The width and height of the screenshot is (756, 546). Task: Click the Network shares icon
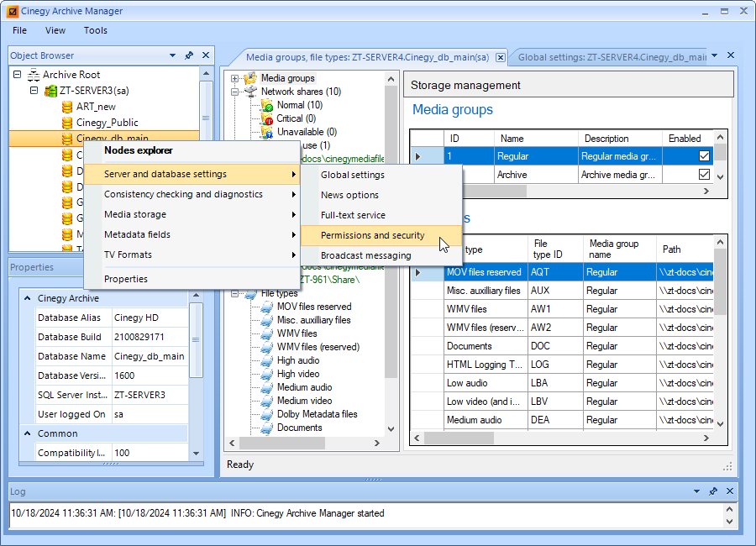tap(250, 92)
